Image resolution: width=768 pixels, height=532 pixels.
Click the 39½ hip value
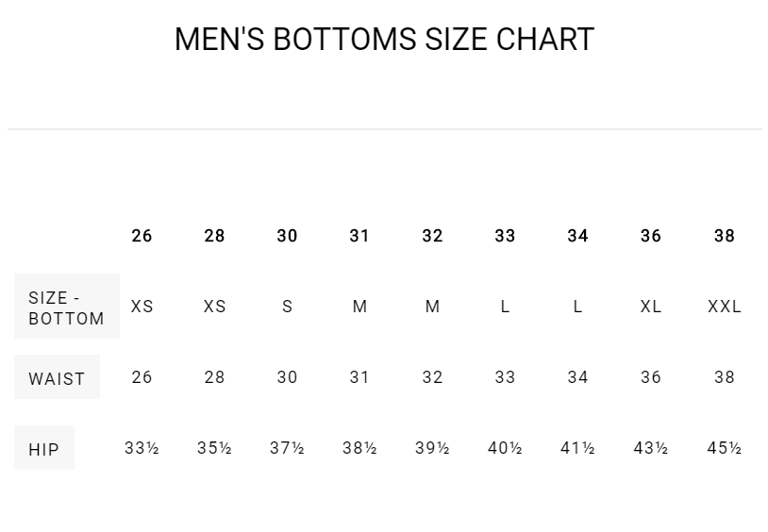click(432, 448)
